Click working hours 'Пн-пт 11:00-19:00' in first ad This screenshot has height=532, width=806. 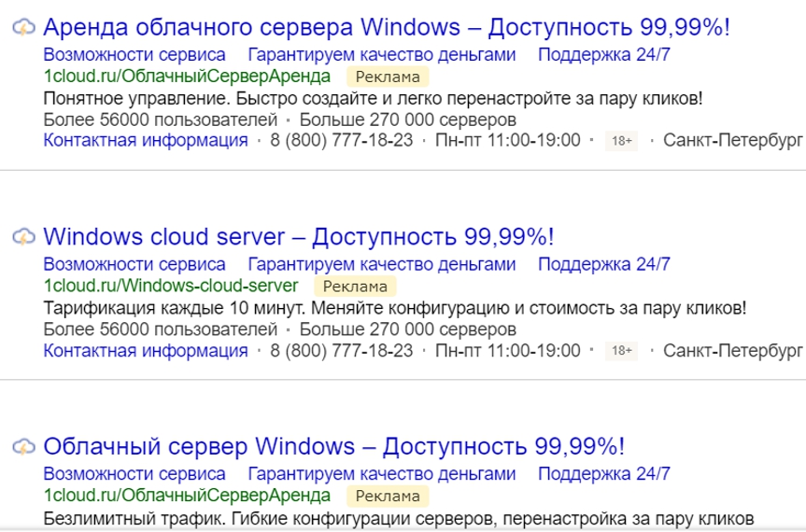tap(508, 140)
